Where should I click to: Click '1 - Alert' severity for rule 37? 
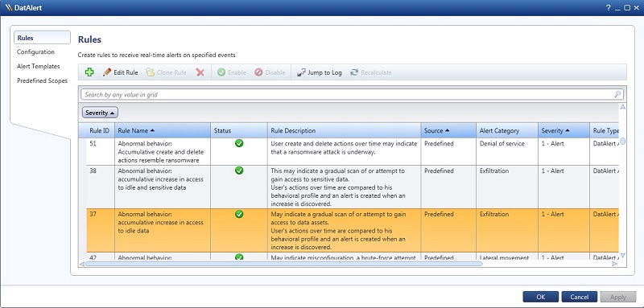point(563,231)
